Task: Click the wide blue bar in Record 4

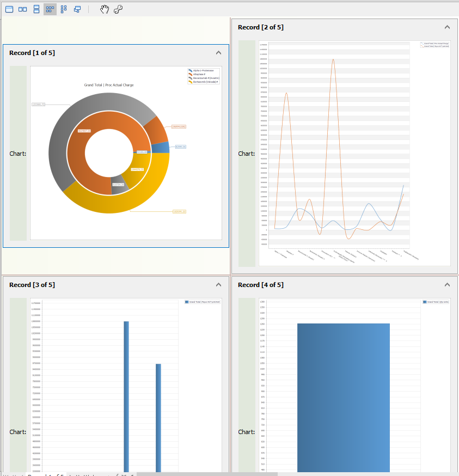Action: [x=344, y=398]
